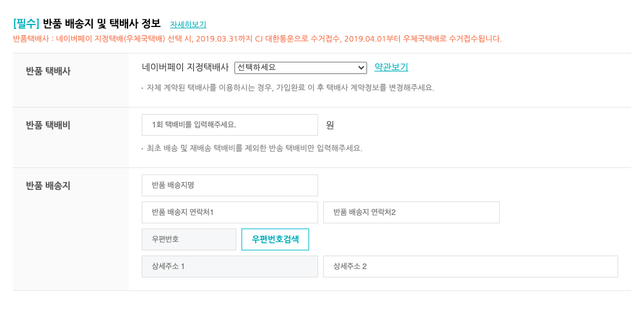Click the 반품 택배사 row label
The width and height of the screenshot is (644, 309).
[48, 71]
